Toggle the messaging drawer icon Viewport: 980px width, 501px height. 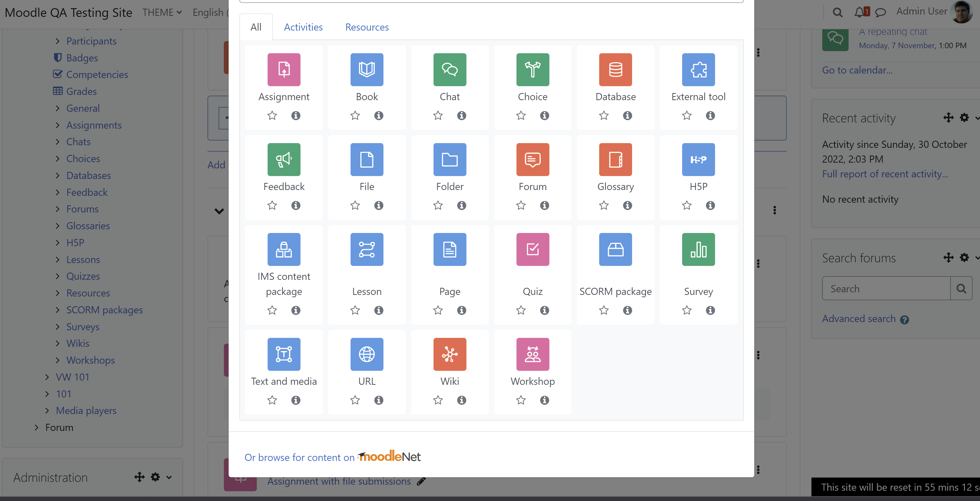coord(880,13)
